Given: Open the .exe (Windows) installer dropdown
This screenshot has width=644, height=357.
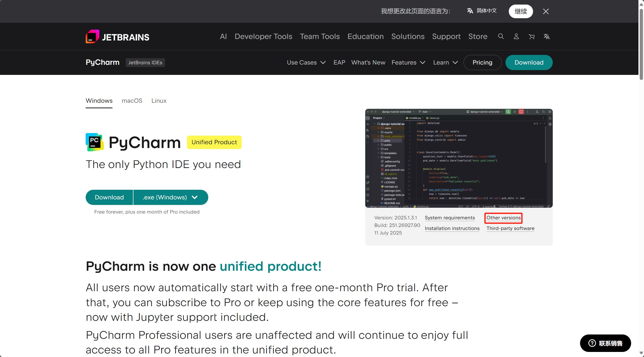Looking at the screenshot, I should pyautogui.click(x=170, y=197).
